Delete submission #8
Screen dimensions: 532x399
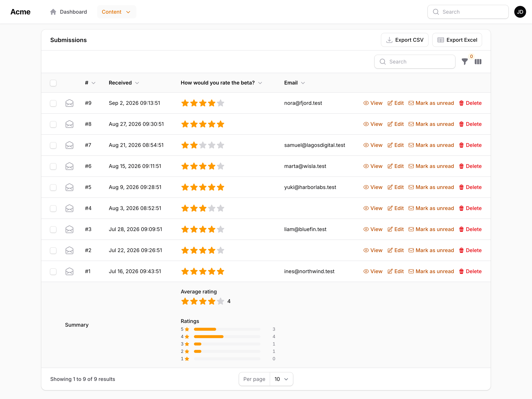click(x=470, y=124)
